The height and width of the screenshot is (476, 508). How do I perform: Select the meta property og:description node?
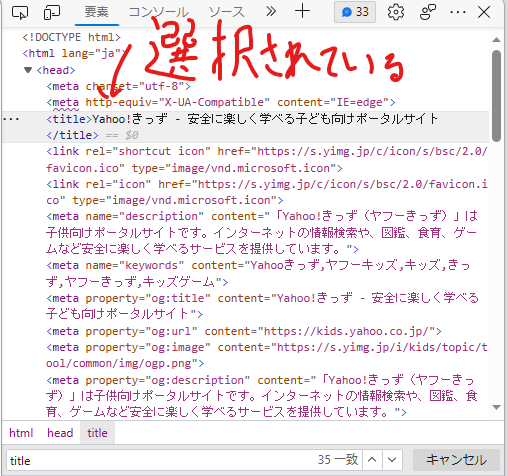click(x=262, y=396)
